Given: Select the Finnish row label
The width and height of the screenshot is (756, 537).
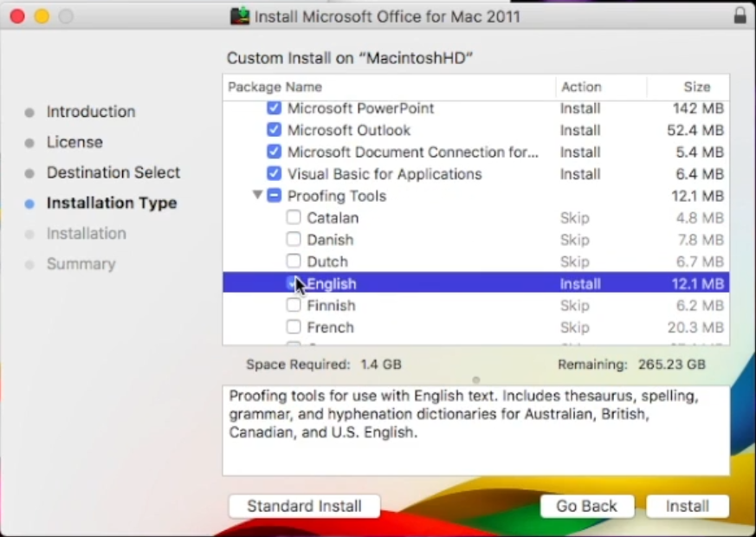Looking at the screenshot, I should [331, 306].
